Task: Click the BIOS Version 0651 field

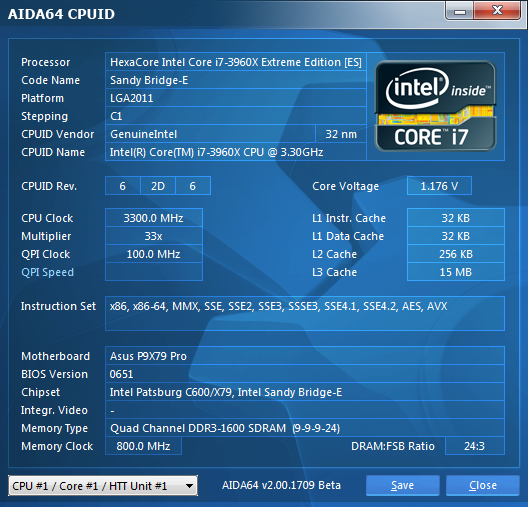Action: point(305,374)
